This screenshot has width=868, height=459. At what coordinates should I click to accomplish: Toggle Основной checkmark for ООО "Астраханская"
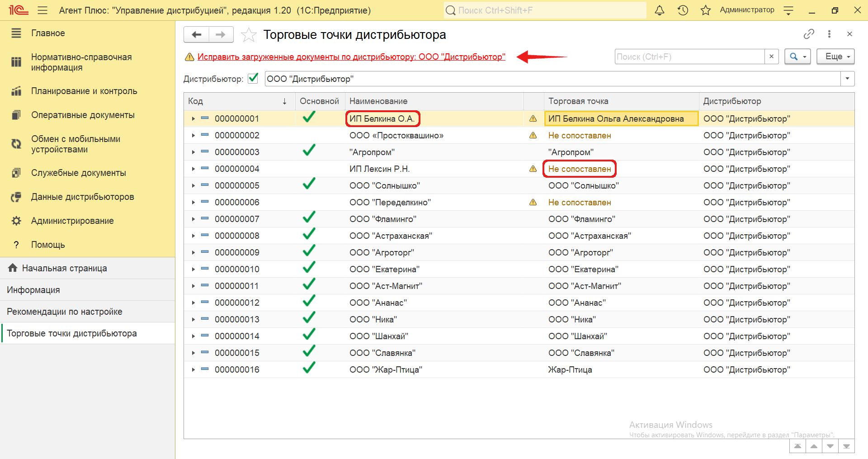coord(309,235)
